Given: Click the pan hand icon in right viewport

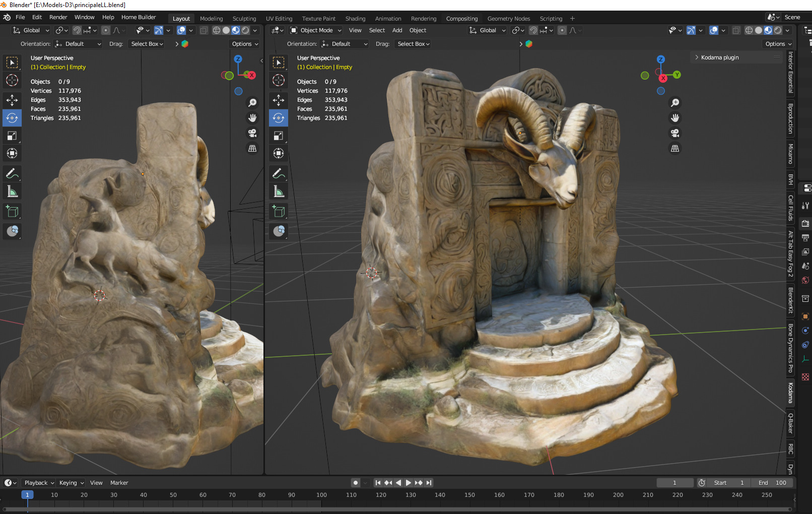Looking at the screenshot, I should coord(675,118).
